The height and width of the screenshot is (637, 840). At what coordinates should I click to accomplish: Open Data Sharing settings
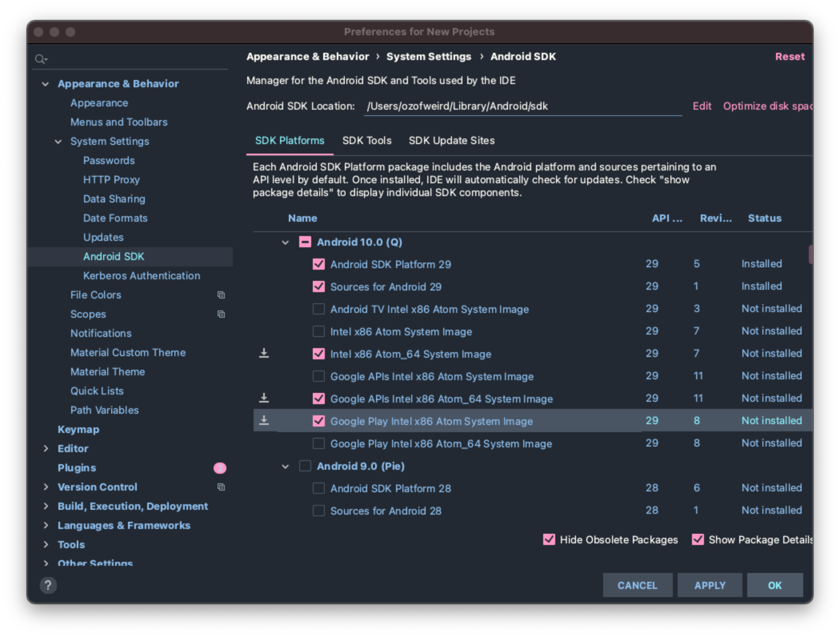[x=114, y=199]
